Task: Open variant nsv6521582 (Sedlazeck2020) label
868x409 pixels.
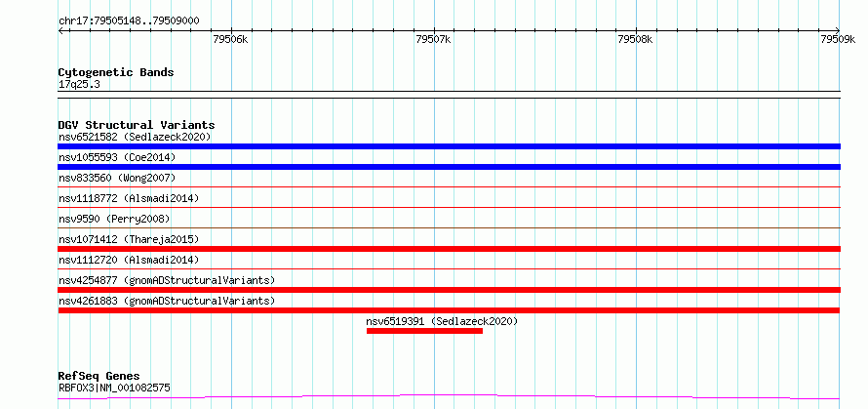Action: [135, 137]
